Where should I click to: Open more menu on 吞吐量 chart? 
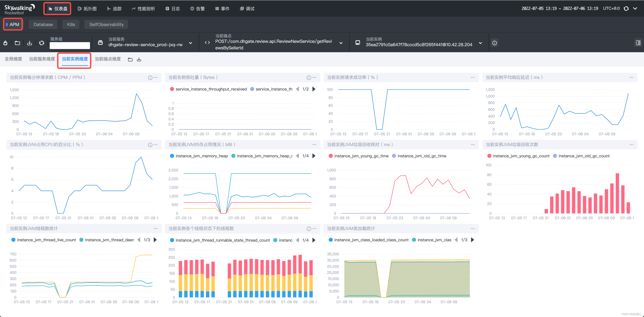pos(314,78)
